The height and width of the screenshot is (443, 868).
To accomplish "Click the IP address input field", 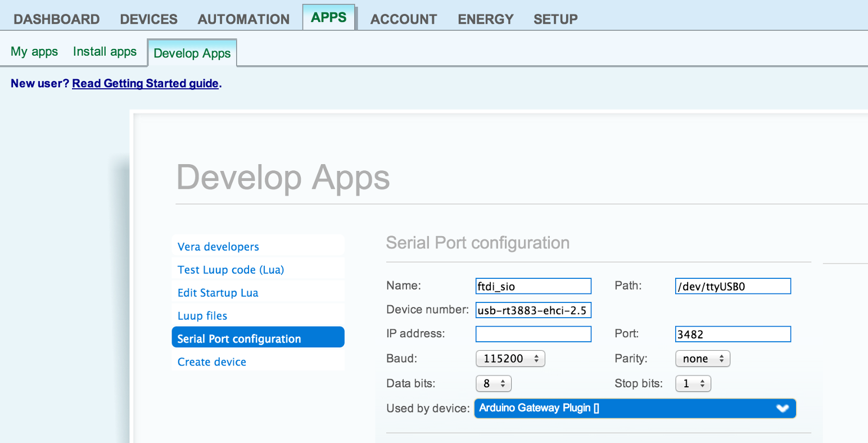I will [x=533, y=334].
